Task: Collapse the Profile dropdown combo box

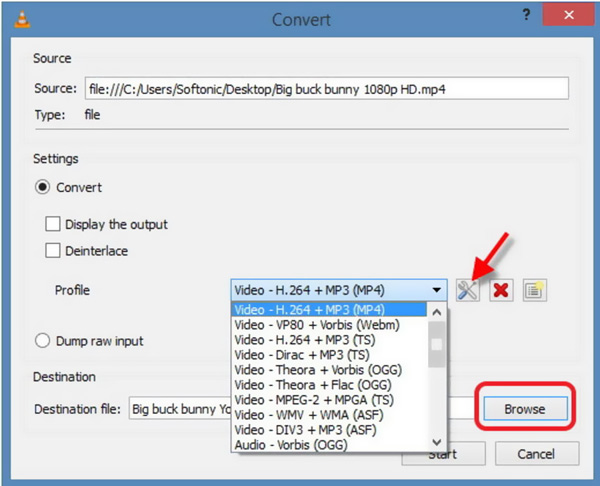Action: pyautogui.click(x=339, y=290)
